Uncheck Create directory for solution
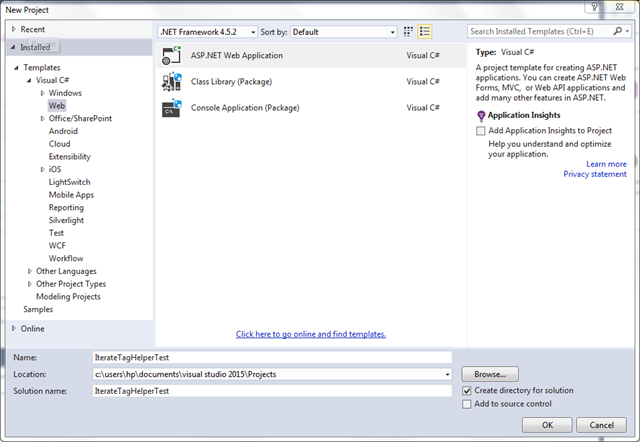 (467, 391)
